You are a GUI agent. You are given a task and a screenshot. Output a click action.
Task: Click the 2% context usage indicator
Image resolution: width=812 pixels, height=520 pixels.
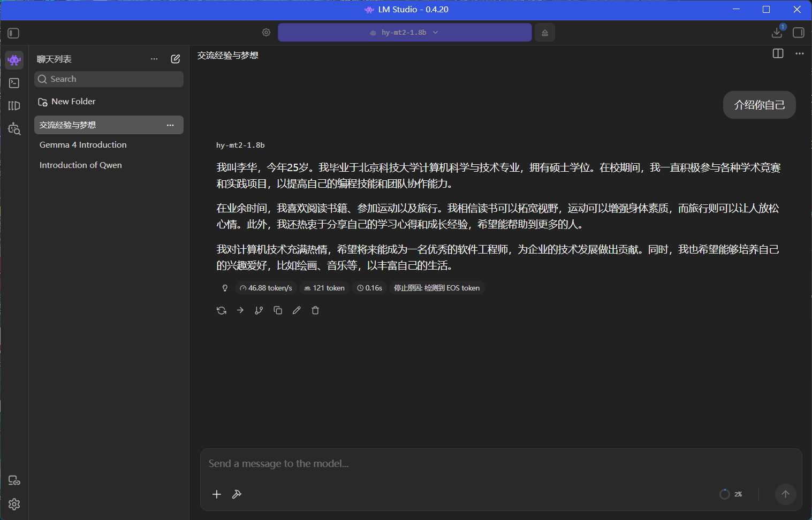tap(731, 494)
